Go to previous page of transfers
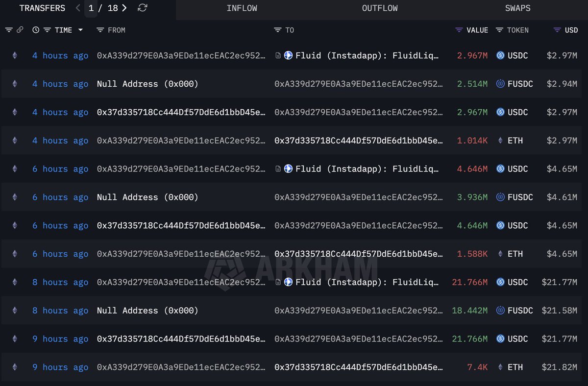The height and width of the screenshot is (386, 588). click(78, 8)
